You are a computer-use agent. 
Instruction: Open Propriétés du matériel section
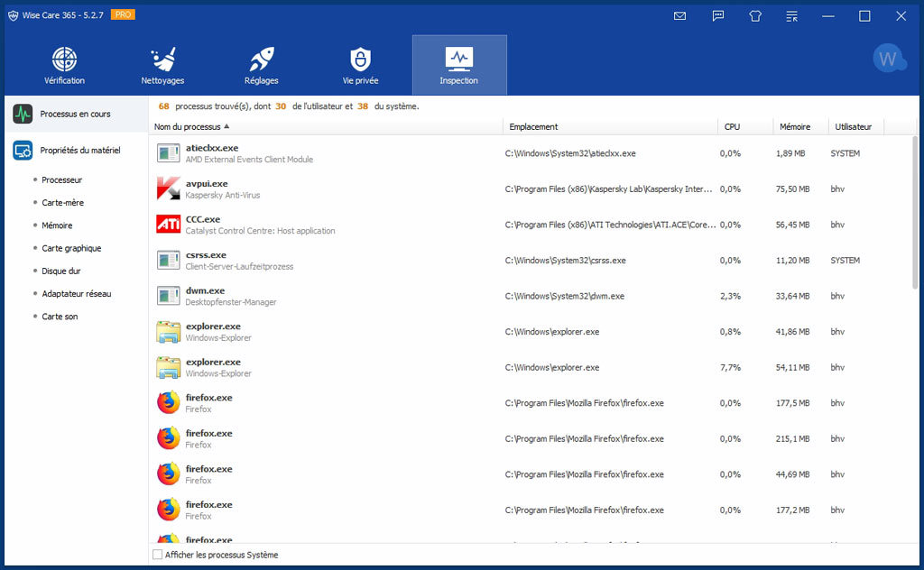click(77, 150)
